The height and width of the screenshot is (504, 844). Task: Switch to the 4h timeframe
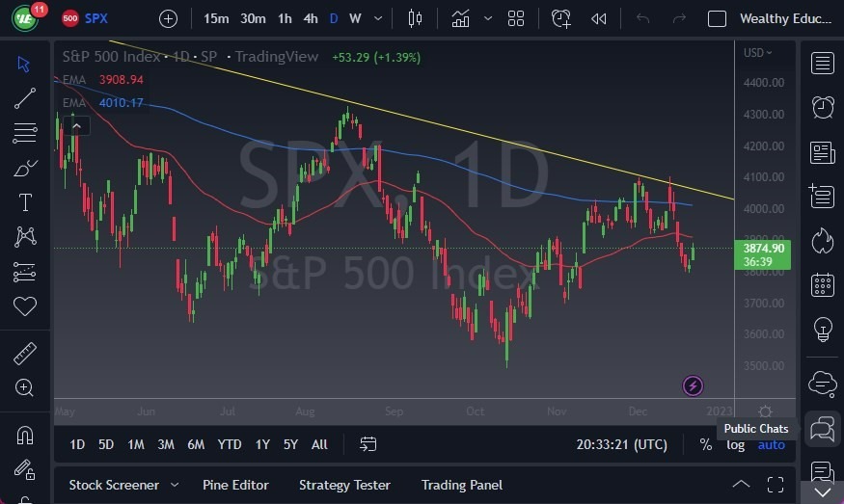point(311,19)
